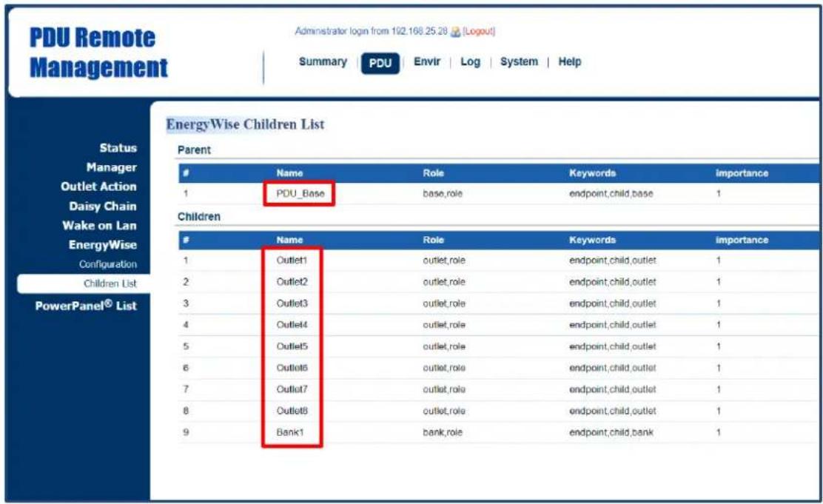Select Outlet Action in the sidebar
Viewport: 823px width, 504px height.
pyautogui.click(x=98, y=187)
